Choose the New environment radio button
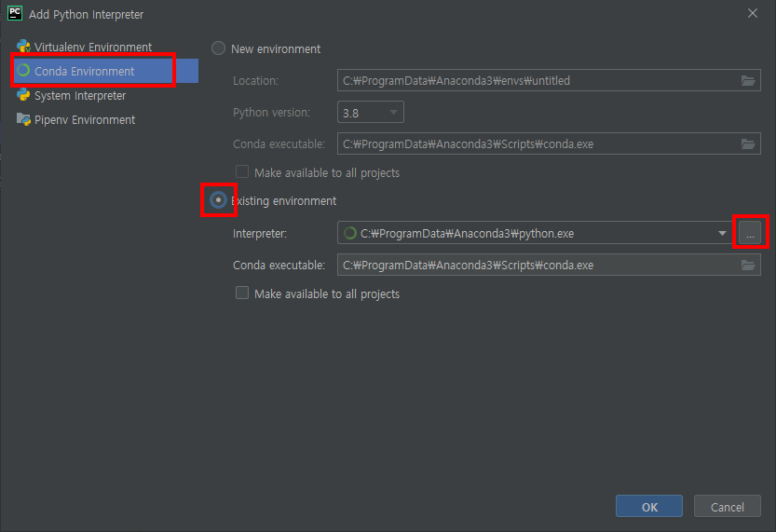This screenshot has height=532, width=776. [x=218, y=48]
